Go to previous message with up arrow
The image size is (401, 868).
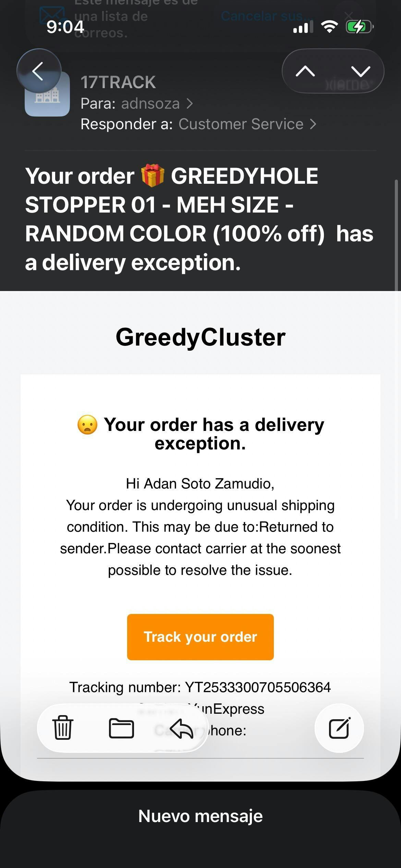point(305,71)
